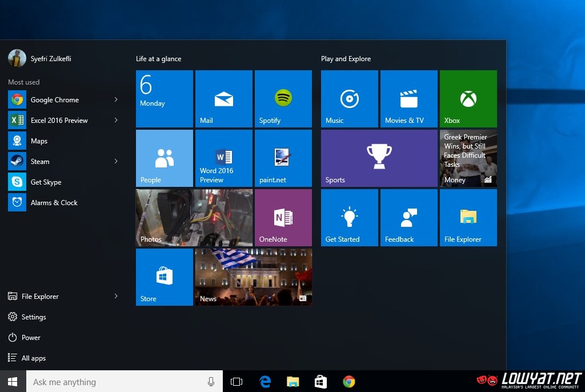
Task: Expand Excel 2016 Preview jump list arrow
Action: coord(116,121)
